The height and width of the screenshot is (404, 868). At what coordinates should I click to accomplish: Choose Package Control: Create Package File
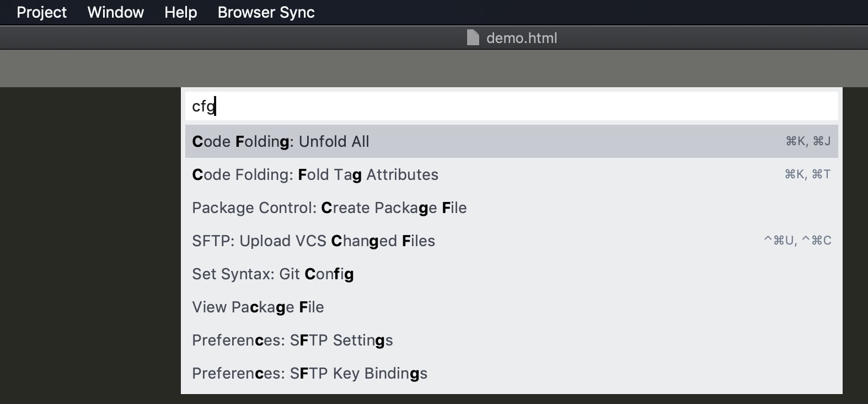tap(511, 208)
